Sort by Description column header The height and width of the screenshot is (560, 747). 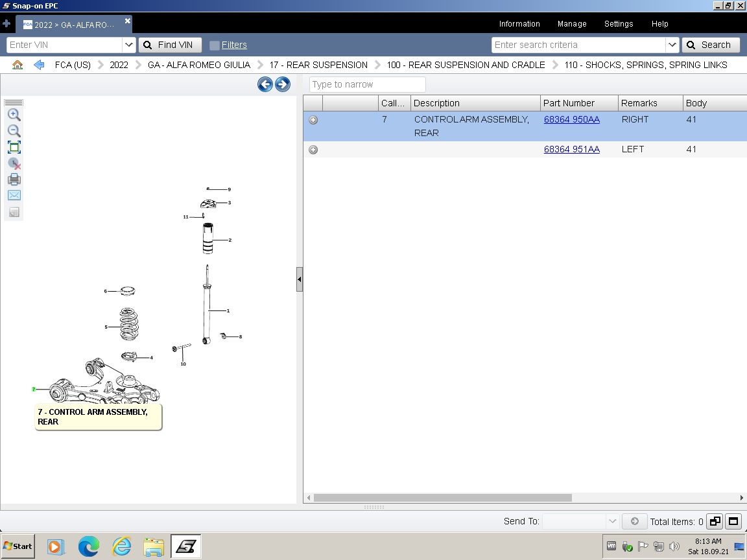[x=475, y=103]
